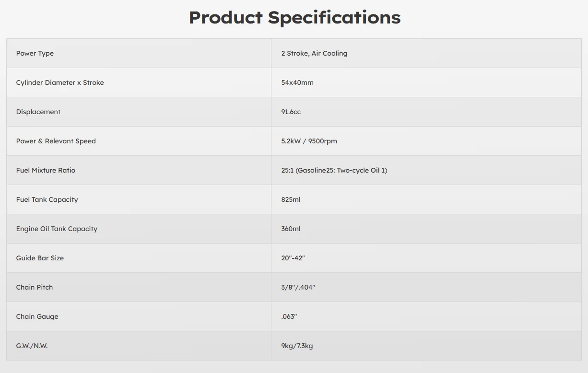
Task: Select the Power Type label cell
Action: tap(139, 53)
